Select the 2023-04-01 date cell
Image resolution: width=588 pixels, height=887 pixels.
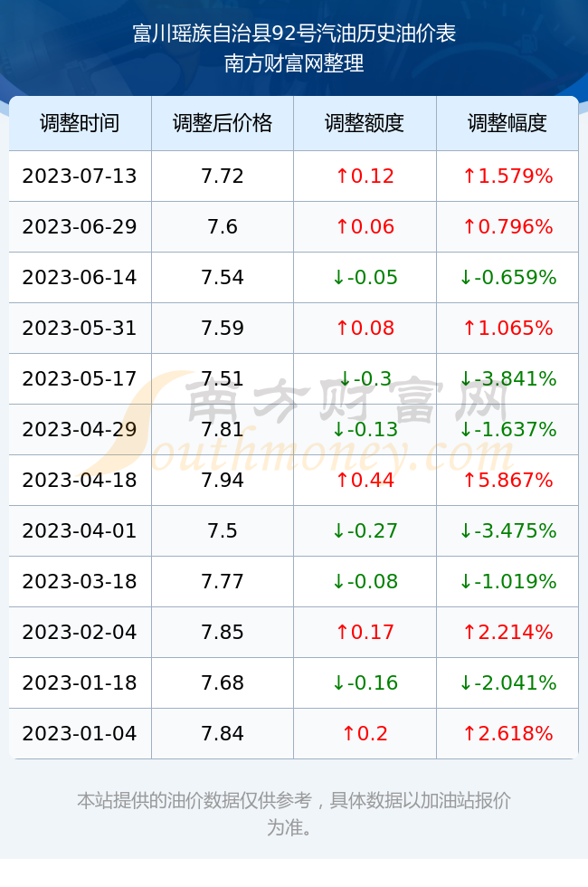coord(80,530)
